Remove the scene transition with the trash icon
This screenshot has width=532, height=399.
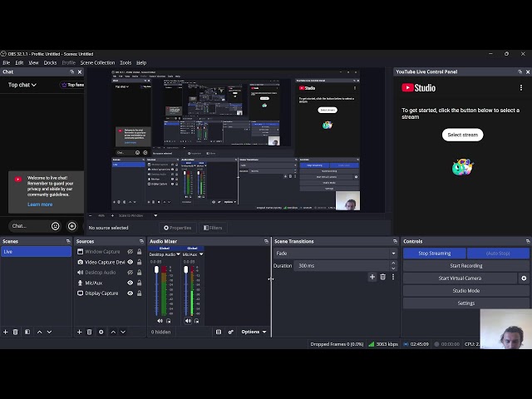[x=382, y=277]
